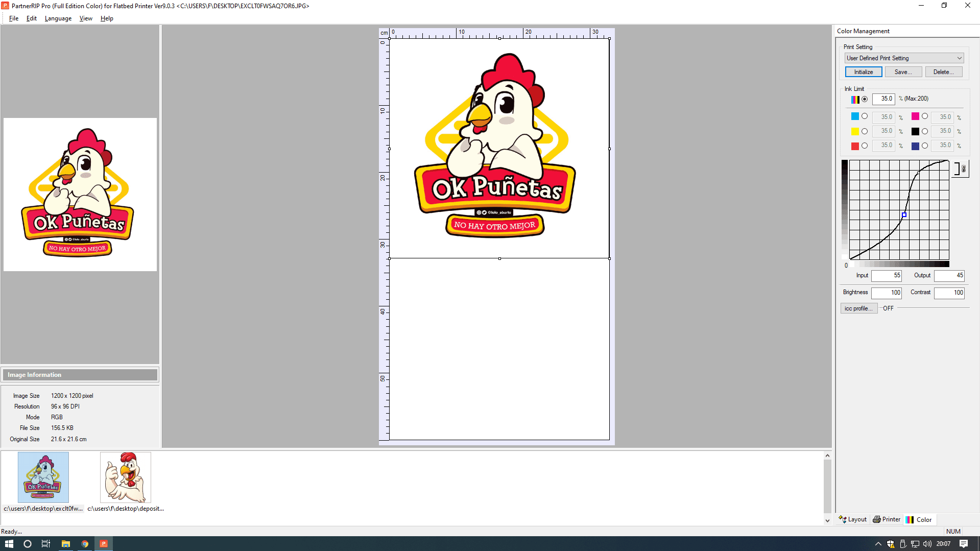The width and height of the screenshot is (980, 551).
Task: Click the icc profile button
Action: (x=858, y=308)
